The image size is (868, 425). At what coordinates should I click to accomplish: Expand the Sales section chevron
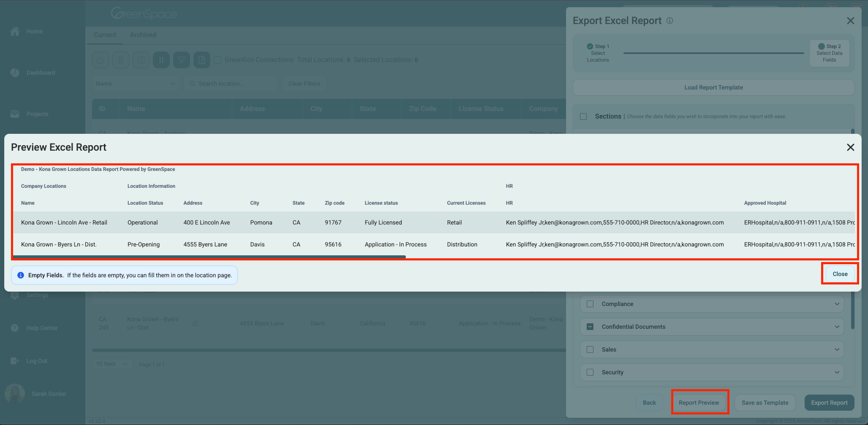837,349
